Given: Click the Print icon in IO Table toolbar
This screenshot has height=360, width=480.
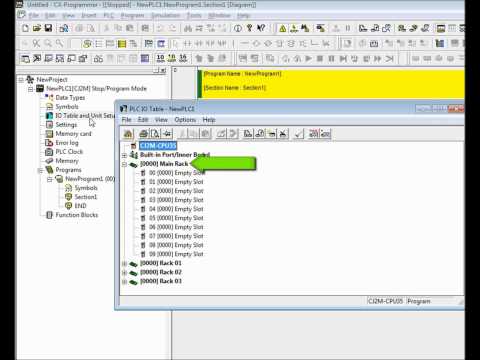Looking at the screenshot, I should tap(144, 134).
